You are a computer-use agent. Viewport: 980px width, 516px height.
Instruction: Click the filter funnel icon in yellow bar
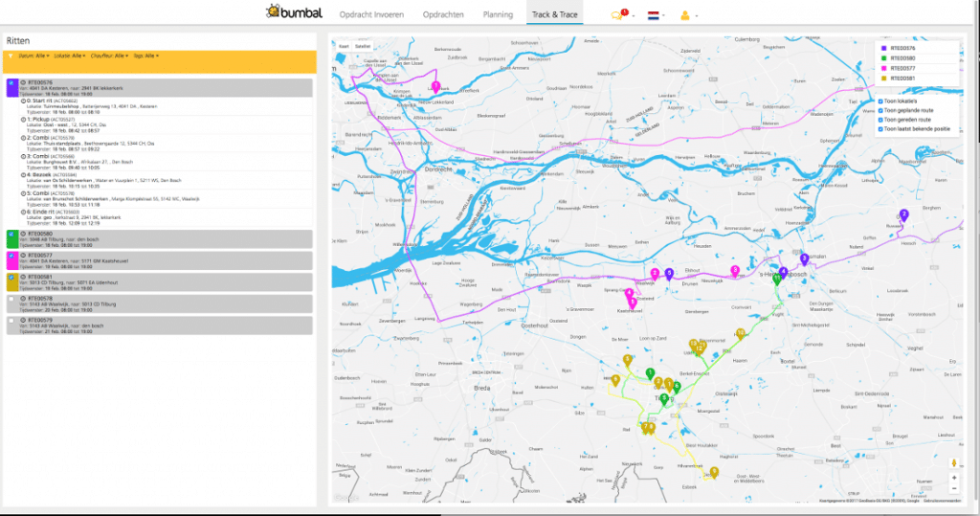[x=10, y=56]
